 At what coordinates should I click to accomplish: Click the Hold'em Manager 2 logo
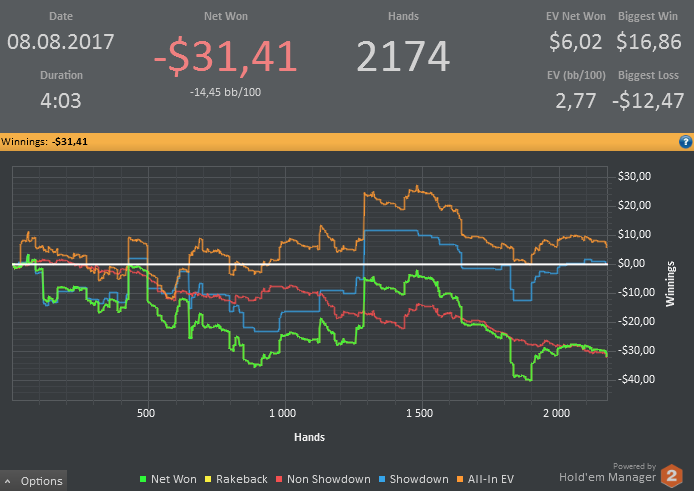point(672,476)
